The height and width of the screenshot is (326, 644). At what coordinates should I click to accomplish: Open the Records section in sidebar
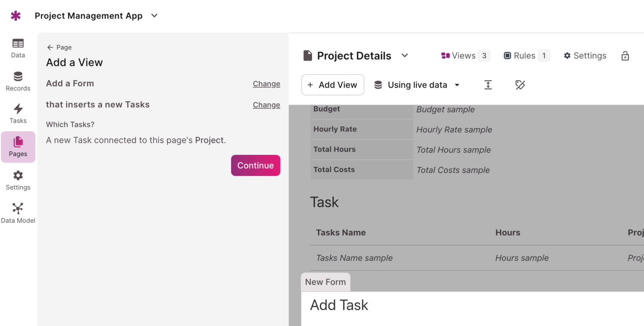18,81
